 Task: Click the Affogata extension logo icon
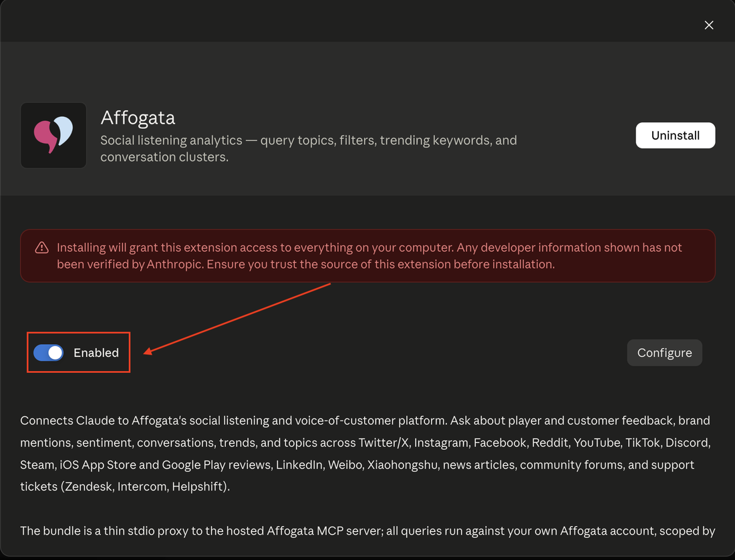53,136
